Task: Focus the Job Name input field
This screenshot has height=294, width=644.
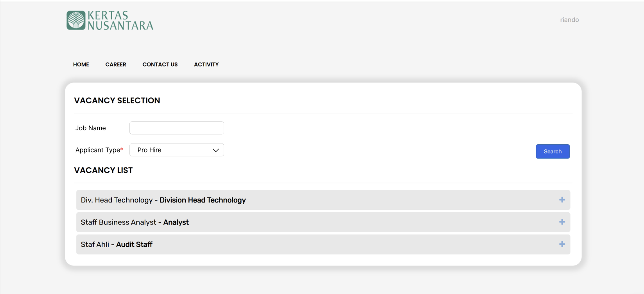Action: [176, 128]
